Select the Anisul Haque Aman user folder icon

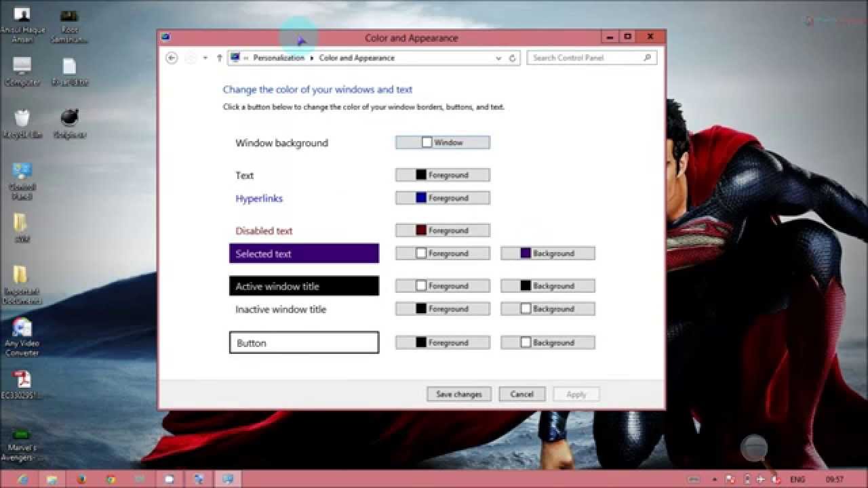pos(22,25)
